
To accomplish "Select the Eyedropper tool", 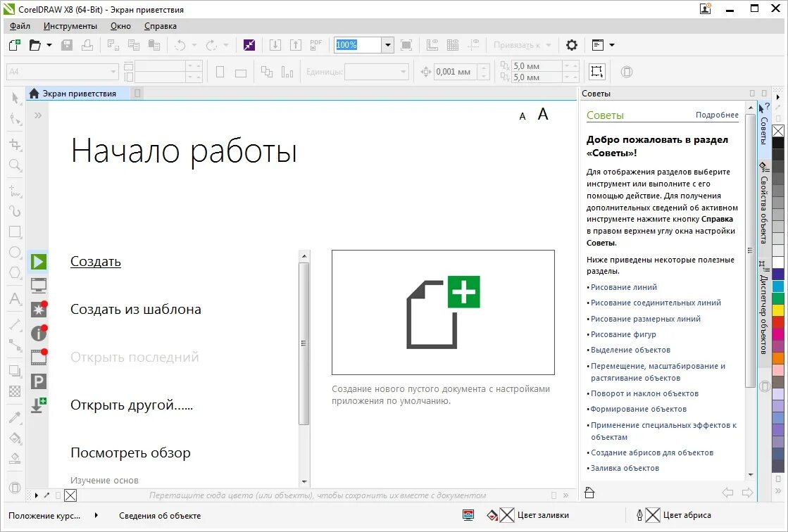I will point(15,417).
